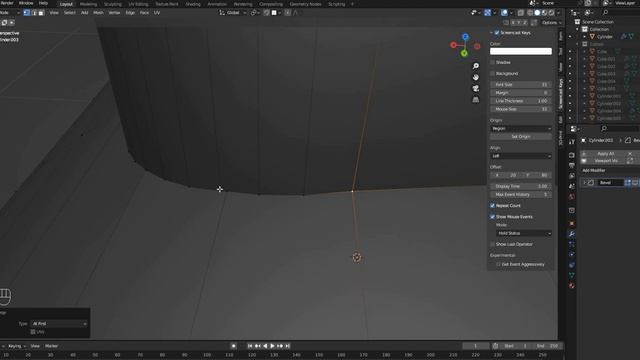This screenshot has height=360, width=640.
Task: Jump to the timeline start frame
Action: 250,346
